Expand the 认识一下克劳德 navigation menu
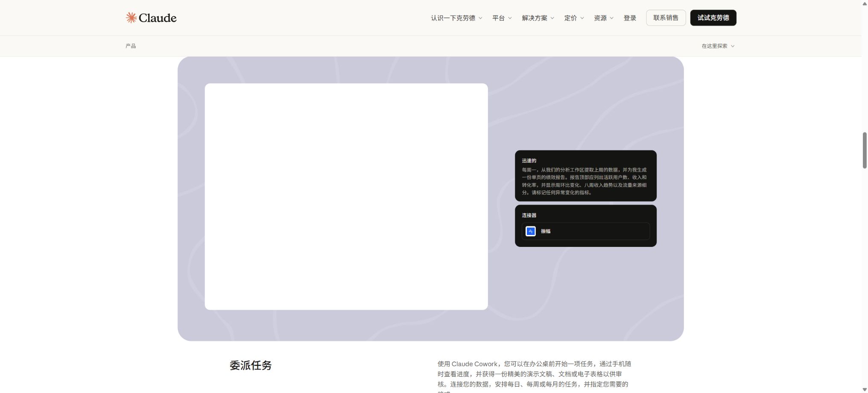 (x=456, y=18)
